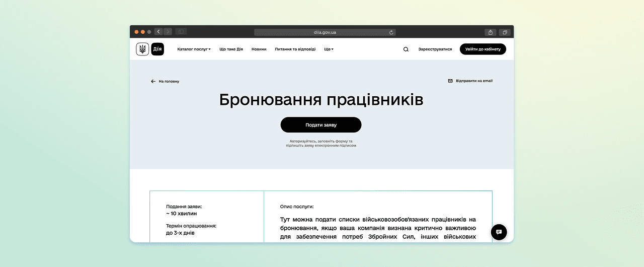Image resolution: width=644 pixels, height=267 pixels.
Task: Click the Ukrainian trident emblem logo
Action: click(142, 49)
